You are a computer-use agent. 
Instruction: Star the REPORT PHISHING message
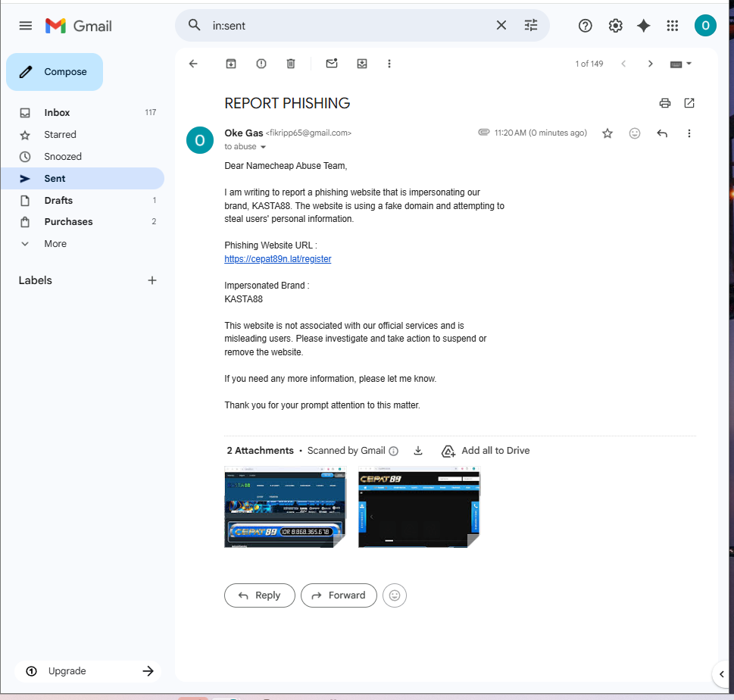click(608, 133)
